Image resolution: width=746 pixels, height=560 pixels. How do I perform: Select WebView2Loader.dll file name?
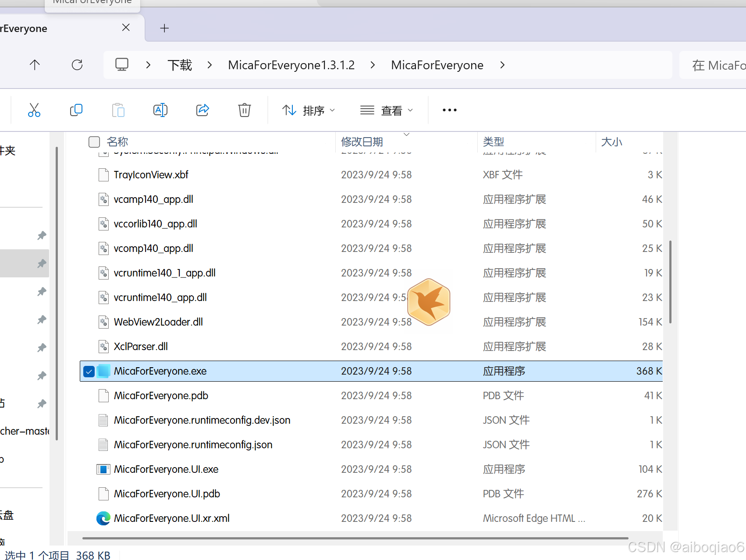[158, 322]
